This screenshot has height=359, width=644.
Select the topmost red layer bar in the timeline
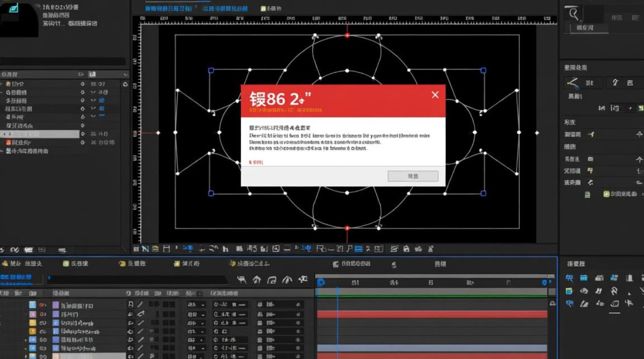(432, 314)
